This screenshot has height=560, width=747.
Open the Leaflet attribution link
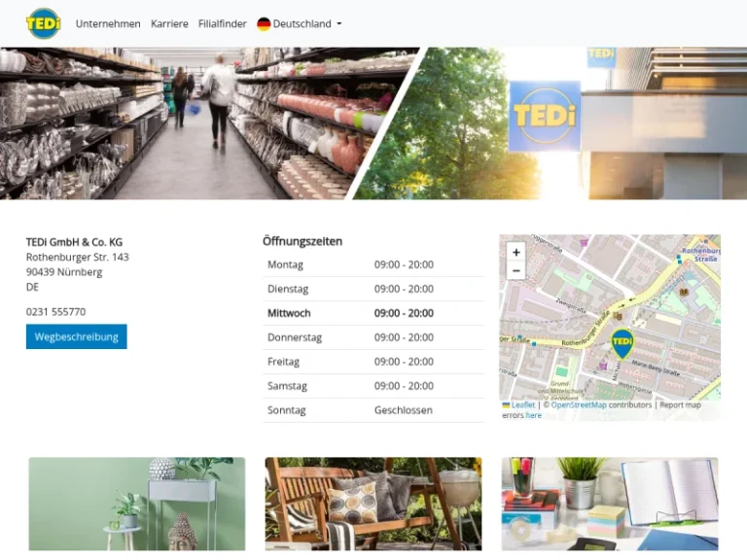pyautogui.click(x=522, y=404)
